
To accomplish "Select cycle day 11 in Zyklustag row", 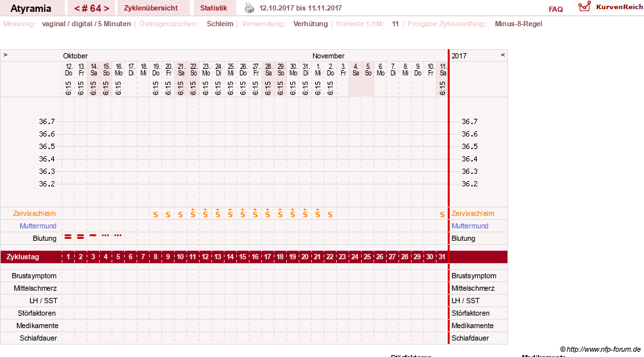I will pyautogui.click(x=192, y=257).
